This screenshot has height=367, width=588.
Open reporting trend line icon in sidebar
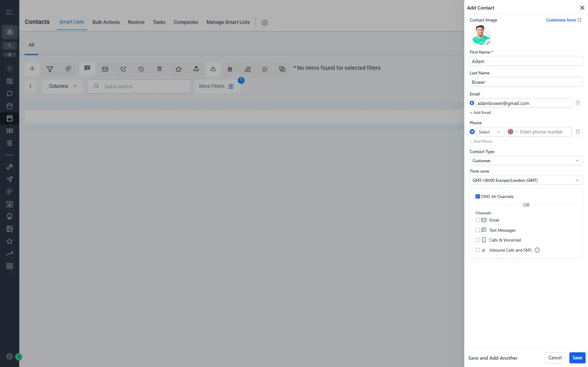click(x=9, y=254)
